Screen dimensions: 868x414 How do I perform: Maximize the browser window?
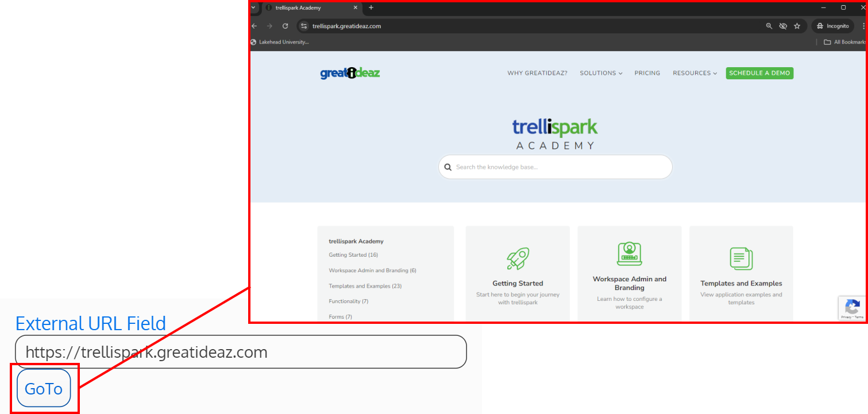click(843, 7)
